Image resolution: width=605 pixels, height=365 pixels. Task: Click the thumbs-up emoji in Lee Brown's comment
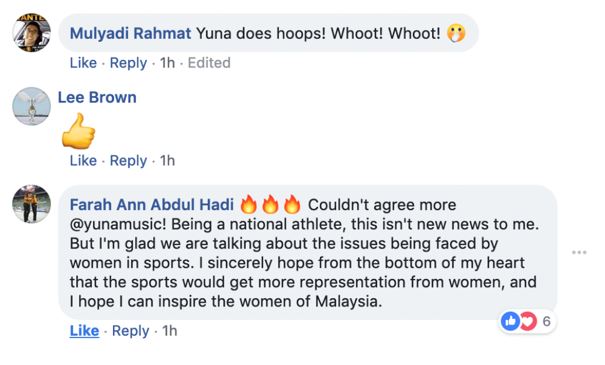pyautogui.click(x=79, y=131)
